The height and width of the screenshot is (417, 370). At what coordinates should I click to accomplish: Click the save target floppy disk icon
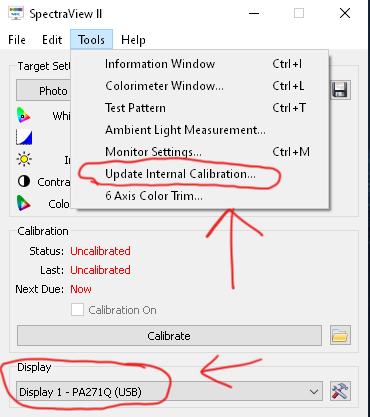340,90
